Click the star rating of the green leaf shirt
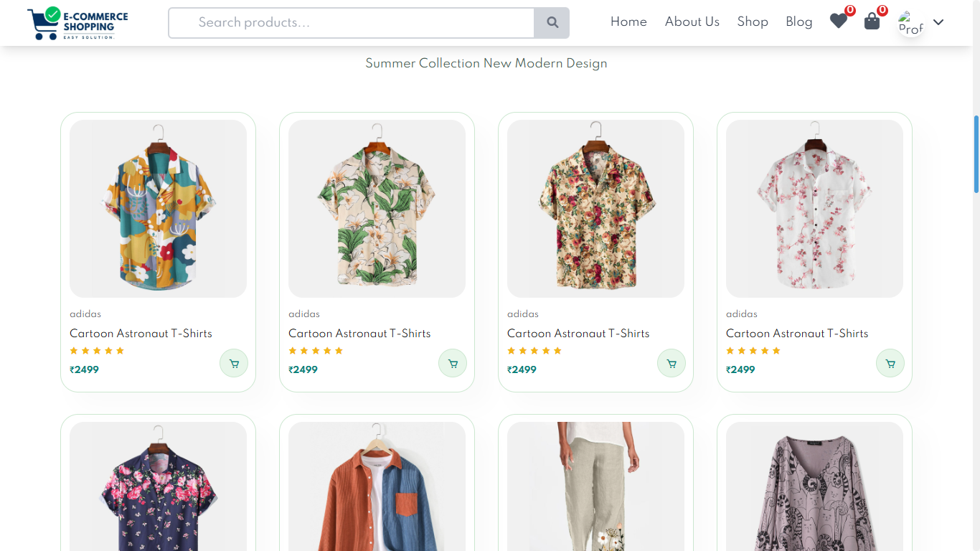 (316, 351)
